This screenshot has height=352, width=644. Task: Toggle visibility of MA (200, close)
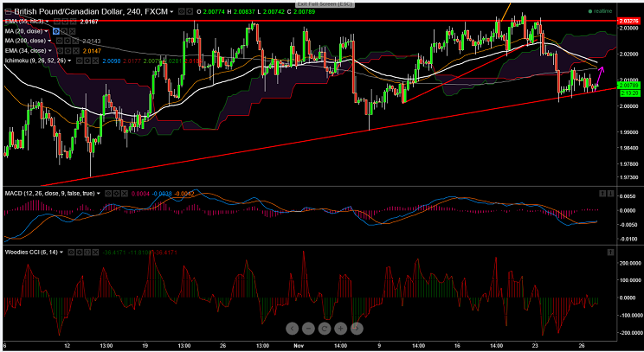(x=59, y=41)
